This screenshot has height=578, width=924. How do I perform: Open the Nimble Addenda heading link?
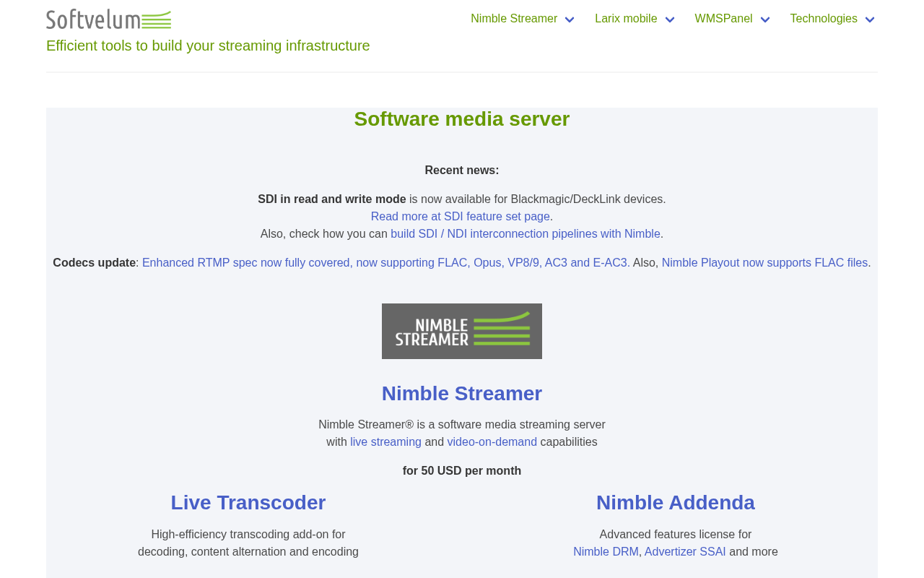click(x=676, y=503)
